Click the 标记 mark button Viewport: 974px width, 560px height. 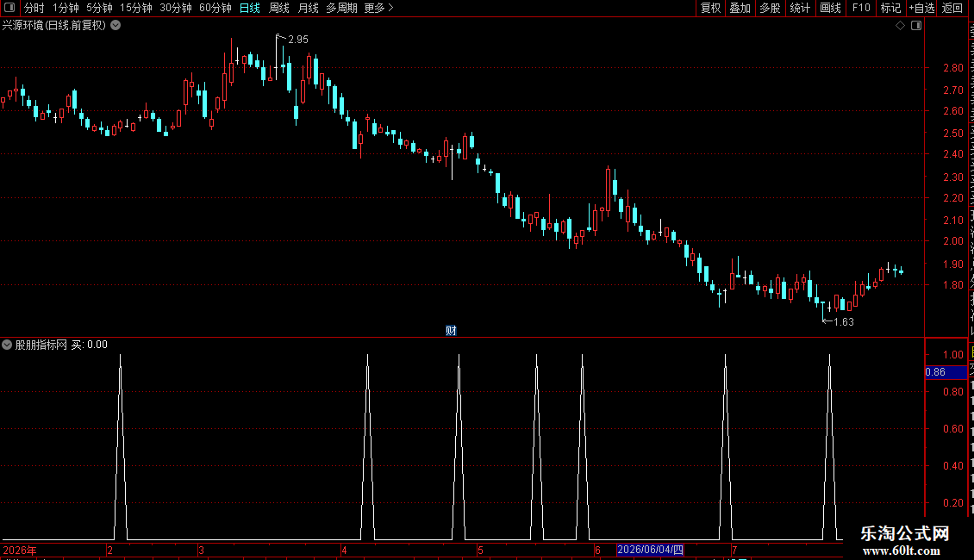[x=890, y=8]
